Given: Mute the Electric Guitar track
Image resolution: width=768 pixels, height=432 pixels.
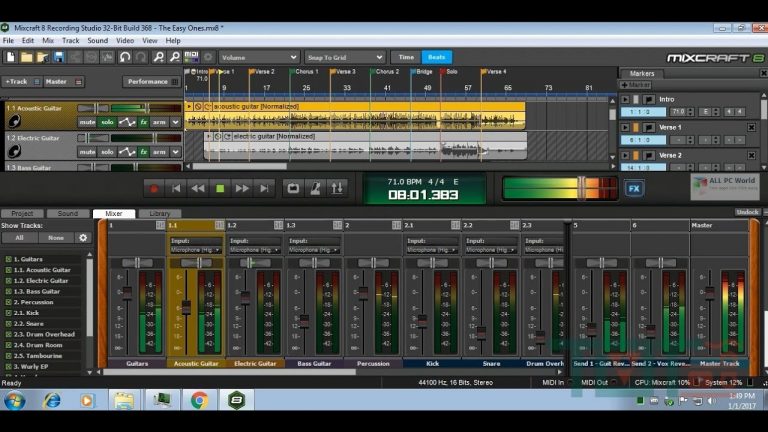Looking at the screenshot, I should pyautogui.click(x=87, y=152).
